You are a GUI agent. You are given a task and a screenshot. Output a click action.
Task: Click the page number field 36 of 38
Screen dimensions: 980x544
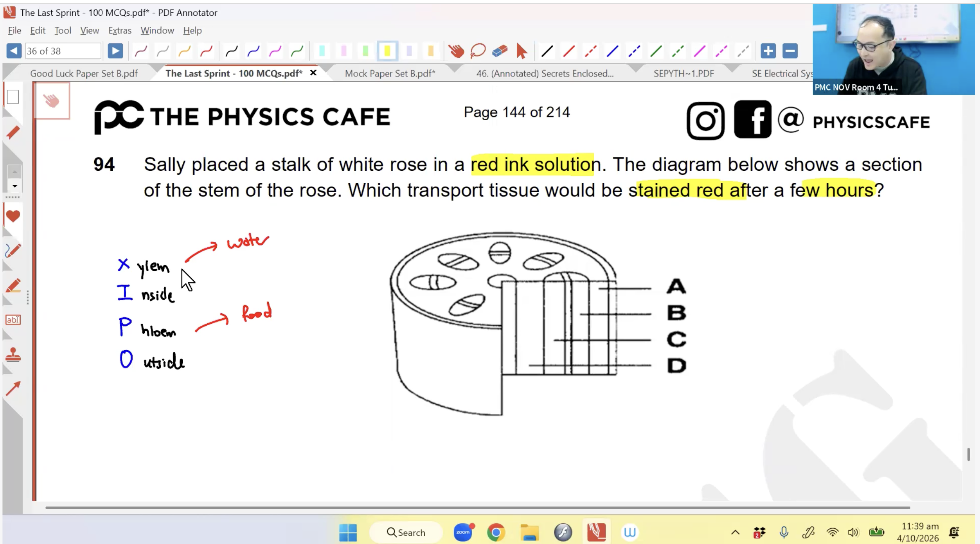(63, 51)
